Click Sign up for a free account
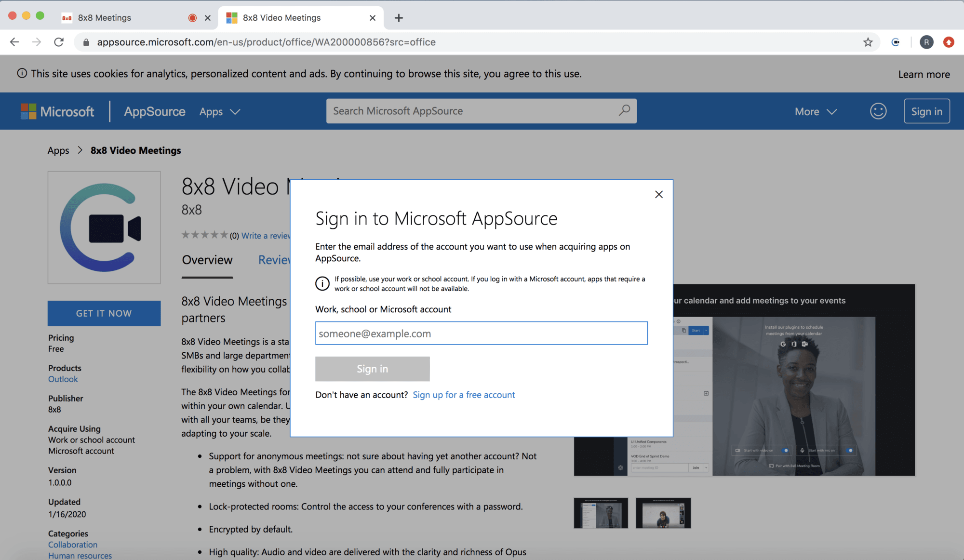Viewport: 964px width, 560px height. (x=464, y=395)
